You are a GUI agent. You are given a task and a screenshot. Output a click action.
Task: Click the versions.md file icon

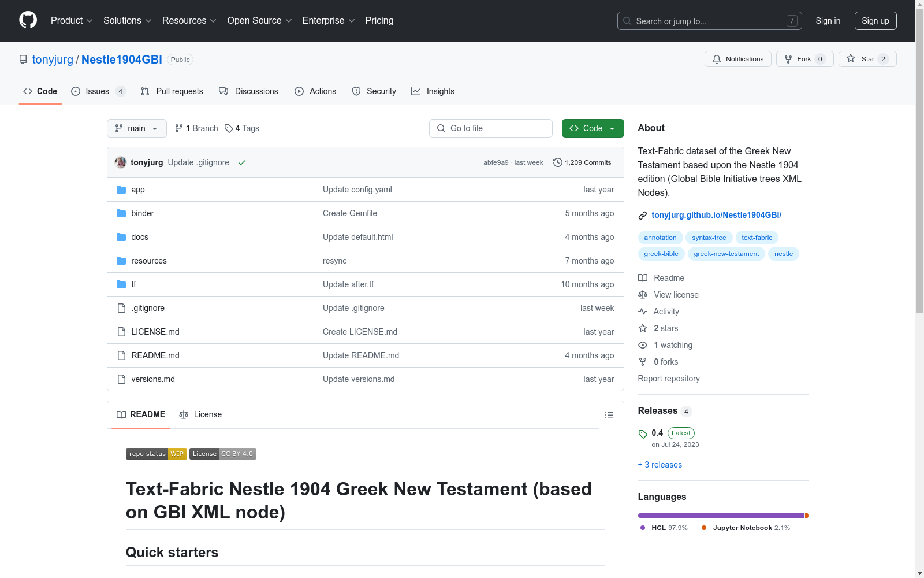pyautogui.click(x=121, y=379)
